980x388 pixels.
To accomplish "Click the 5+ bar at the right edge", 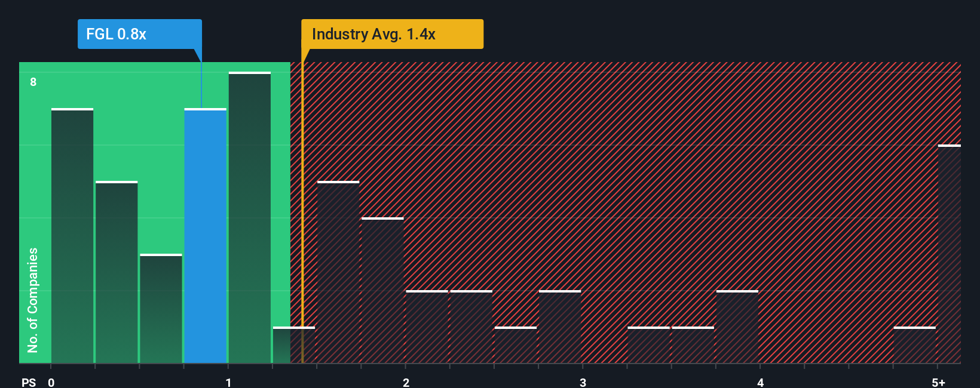I will point(950,254).
